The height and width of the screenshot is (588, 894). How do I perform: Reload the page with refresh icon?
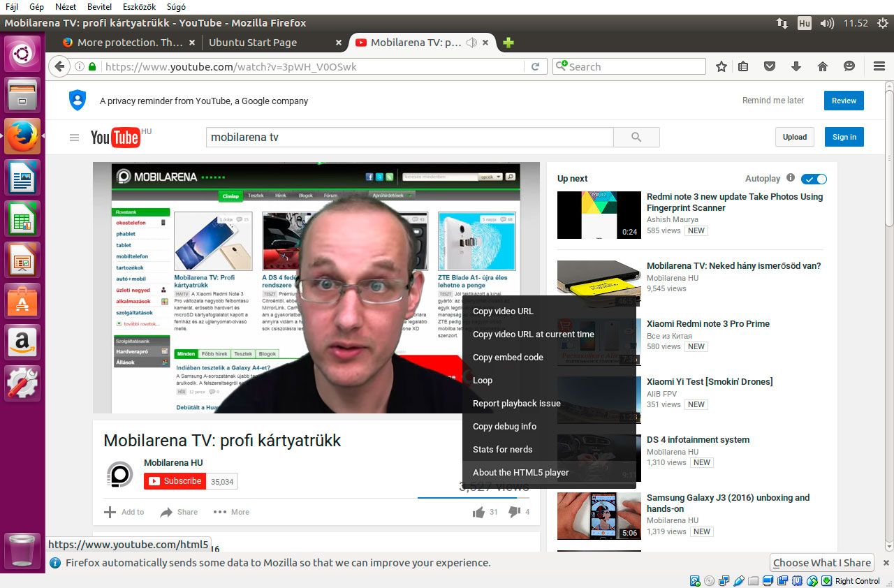tap(535, 66)
